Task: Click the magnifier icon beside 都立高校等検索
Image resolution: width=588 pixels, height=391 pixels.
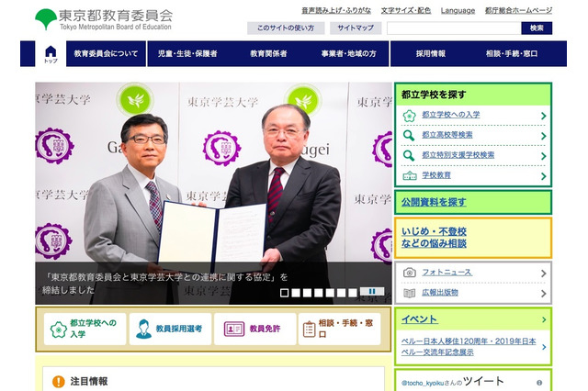Action: click(x=409, y=135)
